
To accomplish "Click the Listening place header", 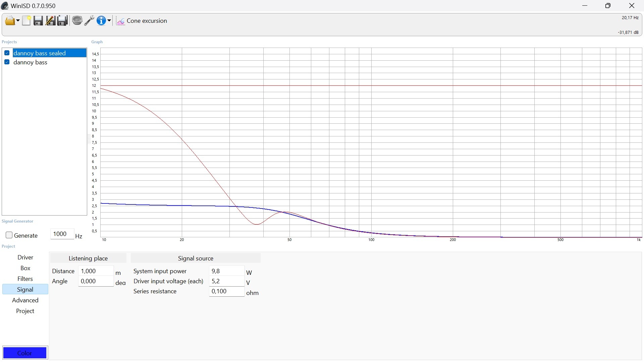I will pos(88,258).
